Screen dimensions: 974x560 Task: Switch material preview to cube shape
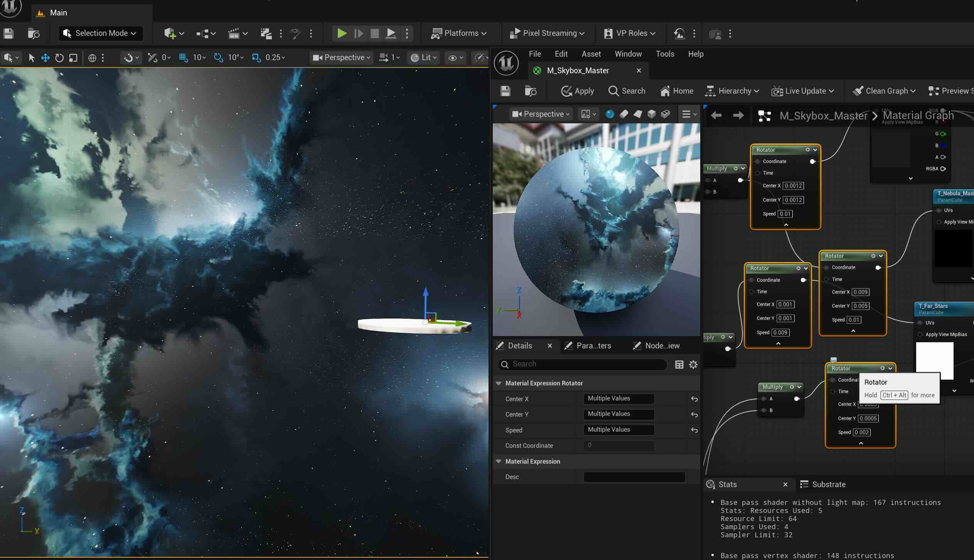pyautogui.click(x=651, y=114)
